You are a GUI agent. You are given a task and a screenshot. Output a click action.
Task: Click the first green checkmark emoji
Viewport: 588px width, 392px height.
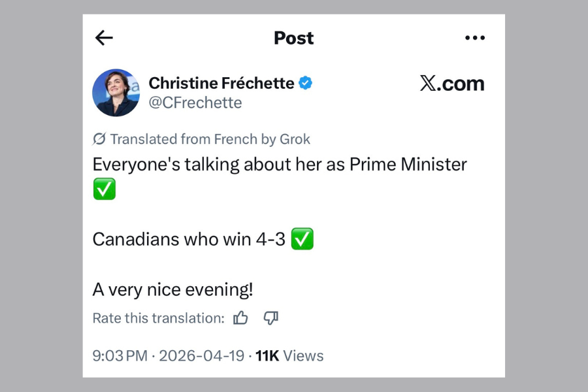pos(104,189)
